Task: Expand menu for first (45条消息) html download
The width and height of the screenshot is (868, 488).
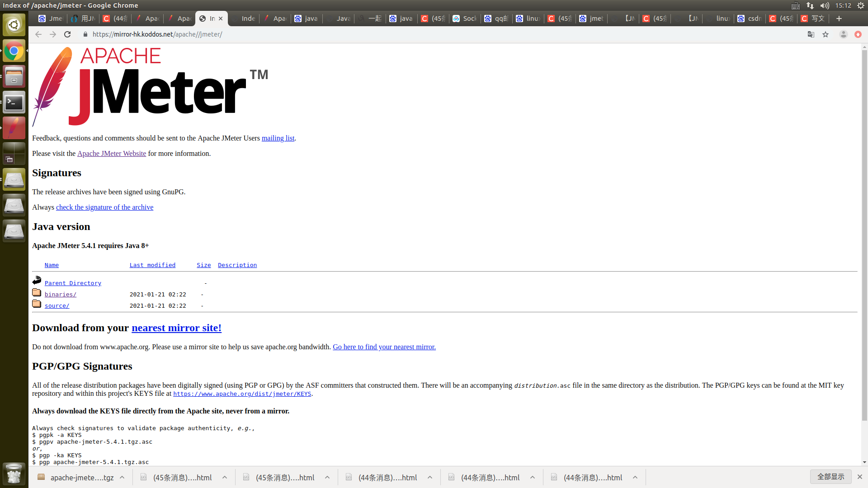Action: tap(225, 478)
